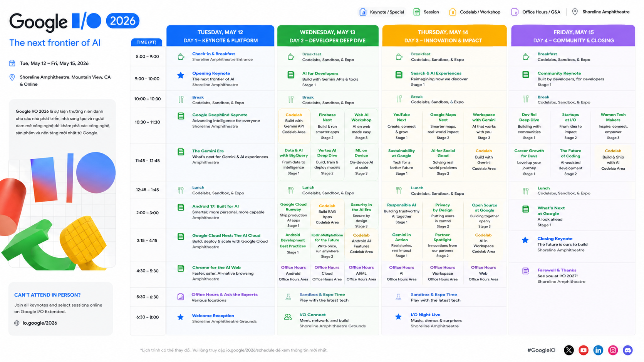Open the YouTube Next session cell
The width and height of the screenshot is (644, 362).
click(x=401, y=126)
